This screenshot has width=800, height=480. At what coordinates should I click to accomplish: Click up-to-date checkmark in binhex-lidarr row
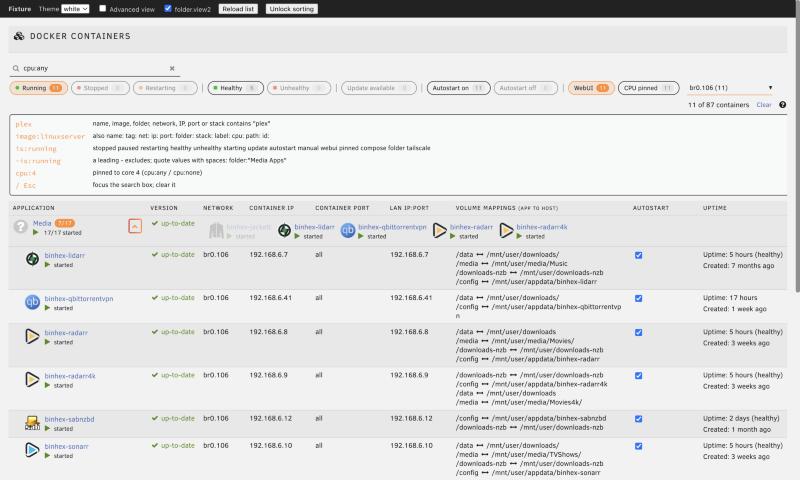point(155,254)
